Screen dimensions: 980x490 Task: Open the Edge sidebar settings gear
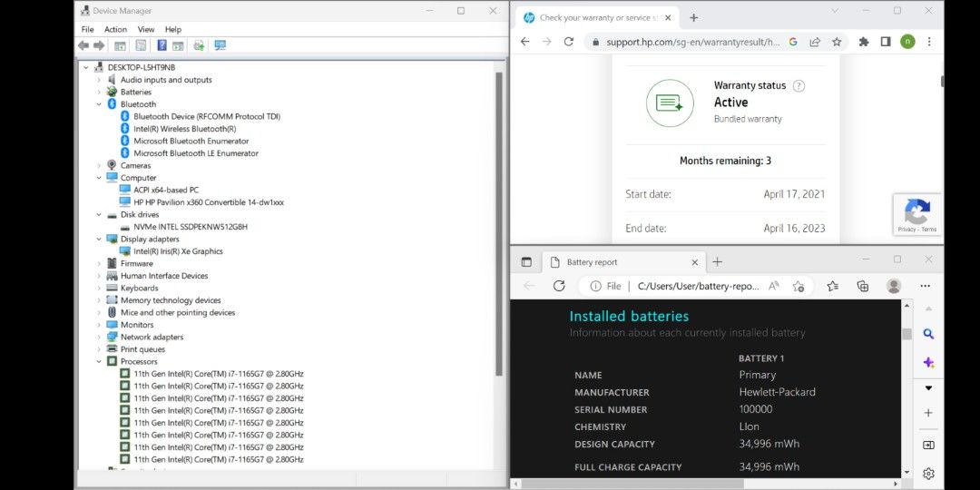[x=928, y=473]
